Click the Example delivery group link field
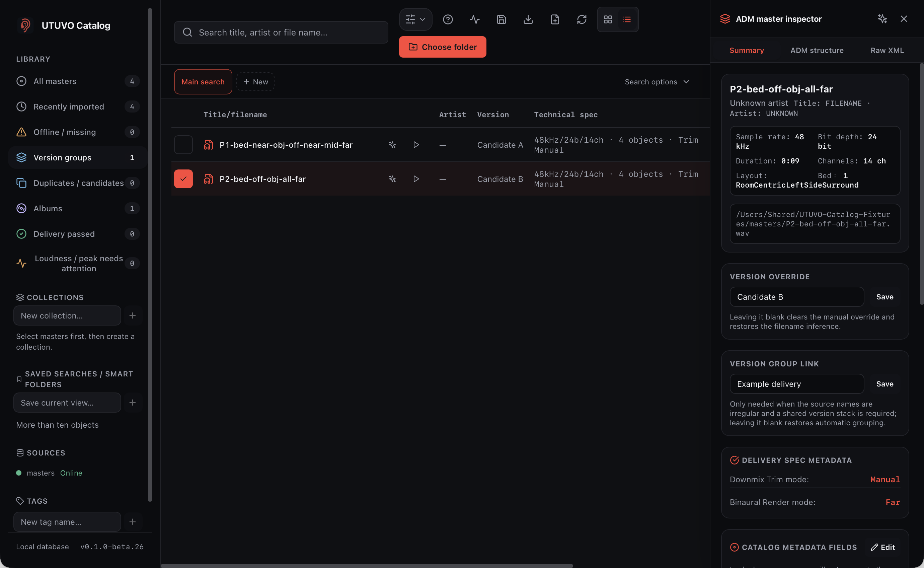Screen dimensions: 924x568 click(x=797, y=384)
